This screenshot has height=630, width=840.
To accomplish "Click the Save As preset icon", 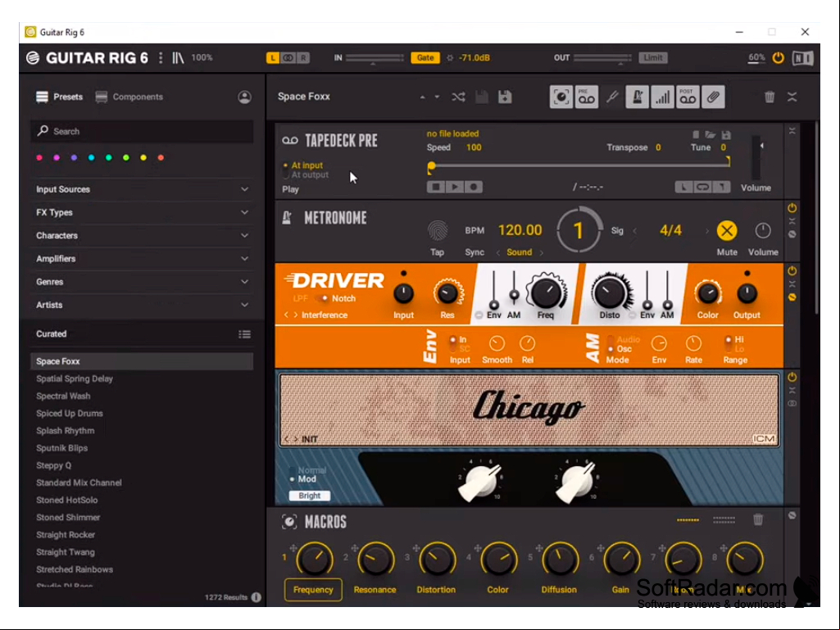I will point(505,97).
